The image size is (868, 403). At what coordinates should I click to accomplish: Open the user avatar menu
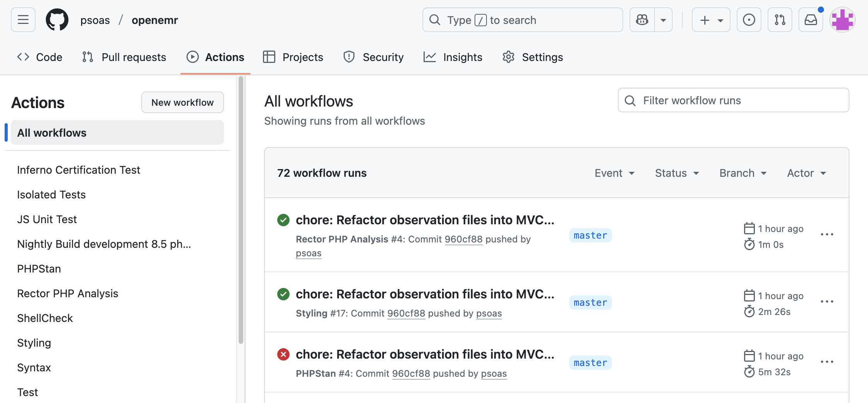coord(843,20)
